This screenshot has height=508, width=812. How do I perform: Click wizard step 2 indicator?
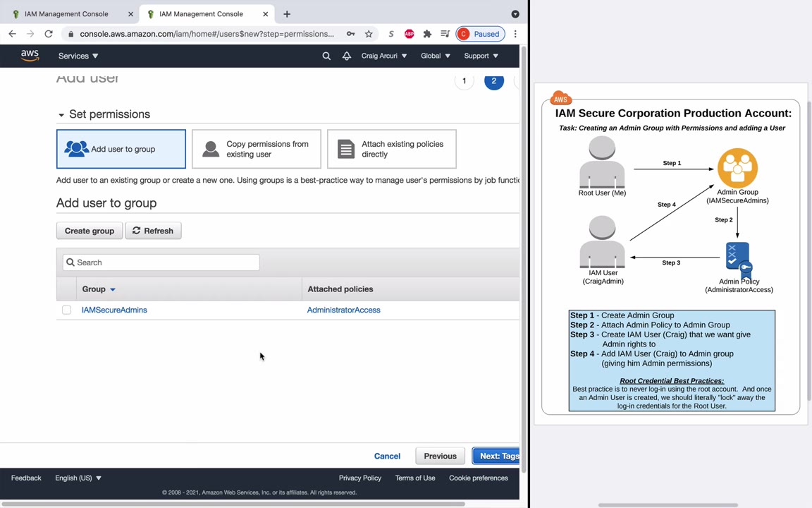point(494,81)
